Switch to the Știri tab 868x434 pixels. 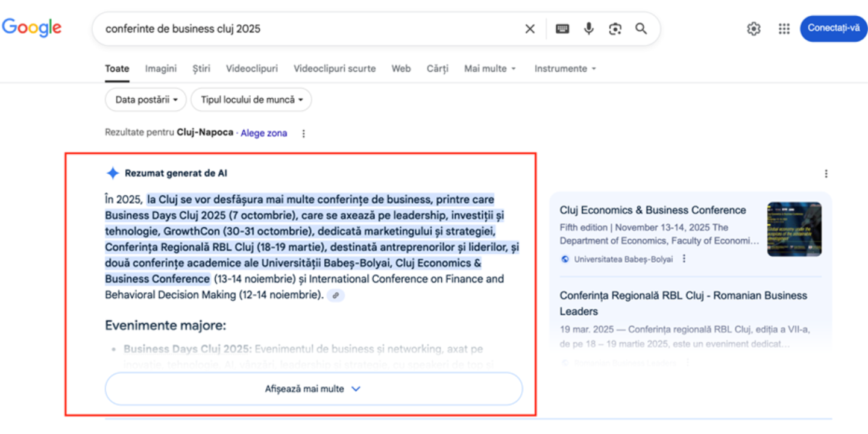click(201, 69)
